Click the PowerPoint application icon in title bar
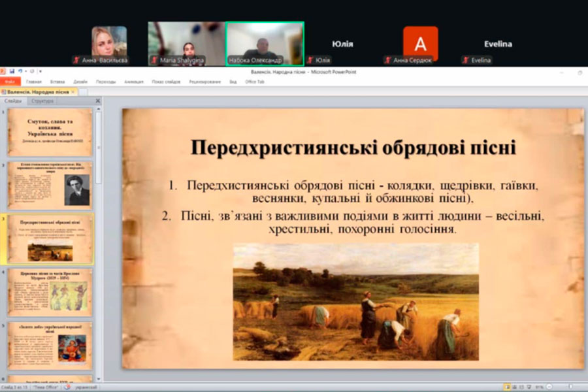Viewport: 588px width, 392px height. point(3,71)
